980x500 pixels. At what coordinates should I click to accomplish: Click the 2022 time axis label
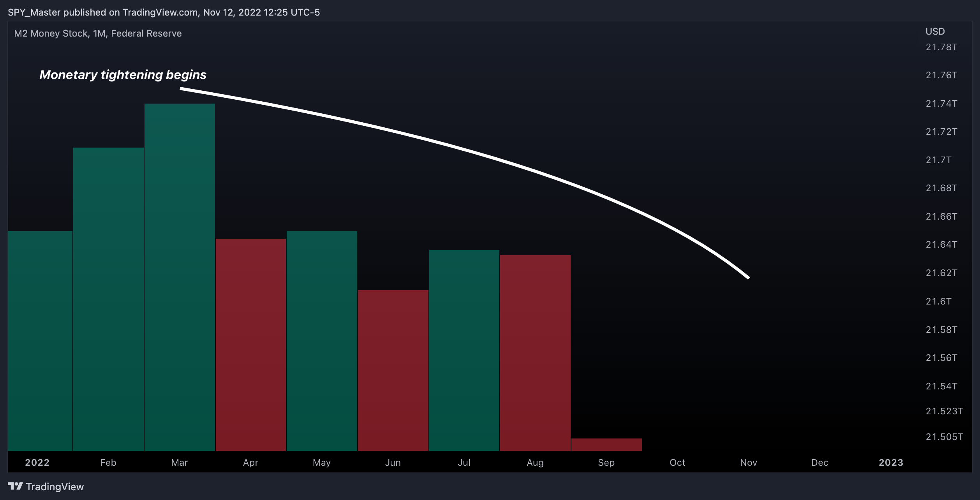[37, 463]
